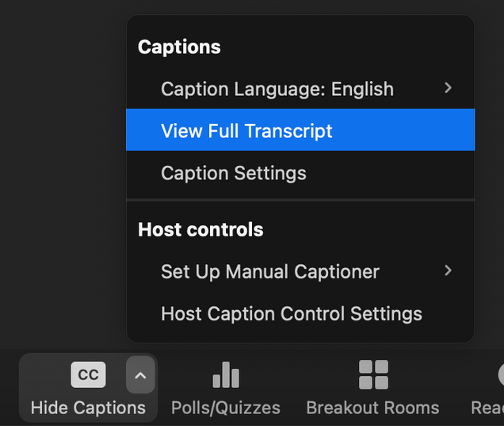
Task: Click the Polls/Quizzes bar chart icon
Action: tap(226, 374)
